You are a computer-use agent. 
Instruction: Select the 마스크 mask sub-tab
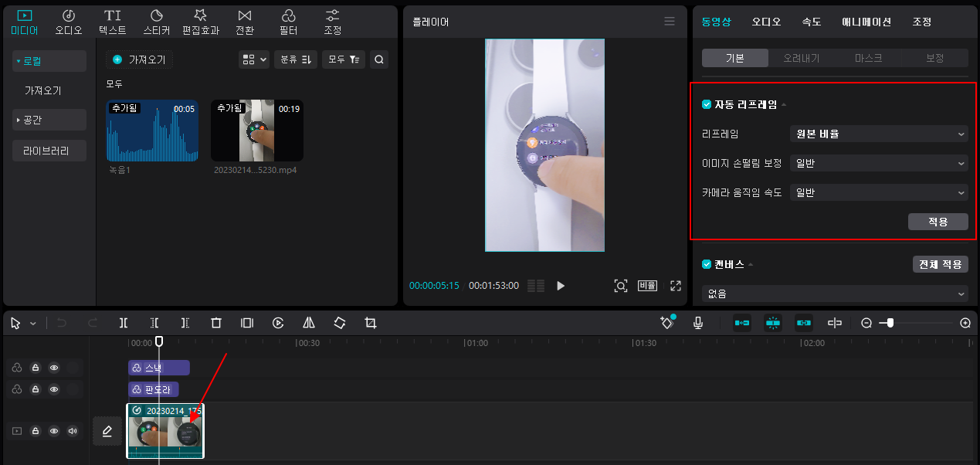[868, 58]
